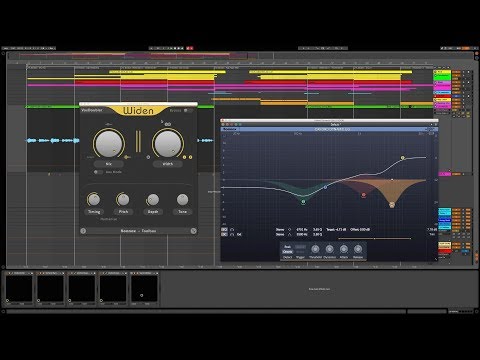Click the large Width knob in Widen plugin

[x=168, y=143]
